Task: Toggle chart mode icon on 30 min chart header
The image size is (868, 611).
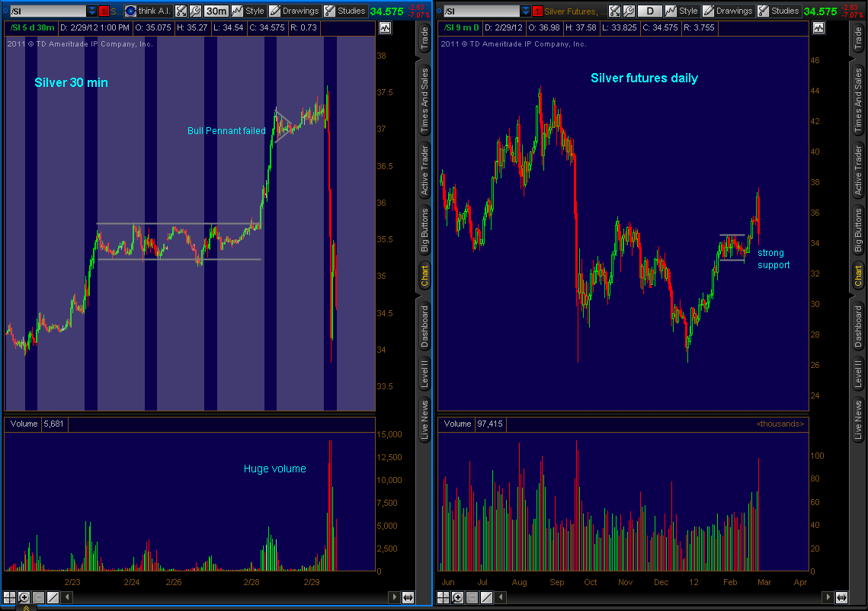Action: 384,28
